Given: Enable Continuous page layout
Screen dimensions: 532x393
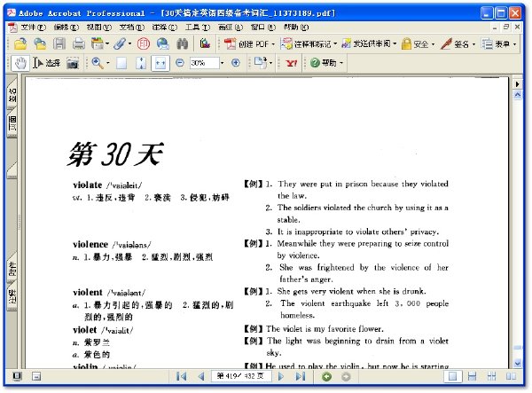Looking at the screenshot, I should pyautogui.click(x=473, y=376).
